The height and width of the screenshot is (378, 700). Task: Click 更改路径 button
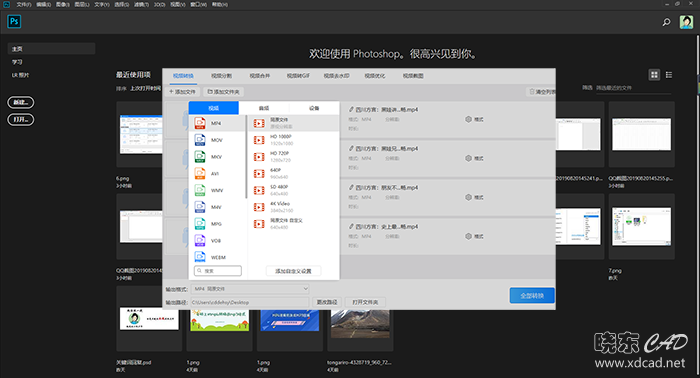pos(327,302)
